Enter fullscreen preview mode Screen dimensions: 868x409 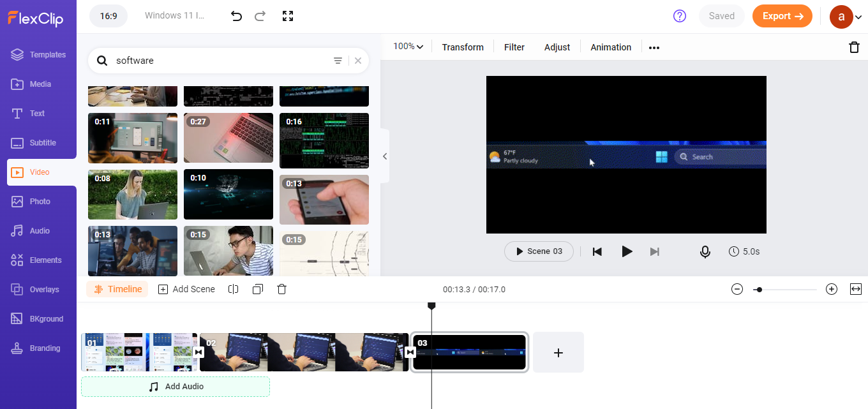287,16
